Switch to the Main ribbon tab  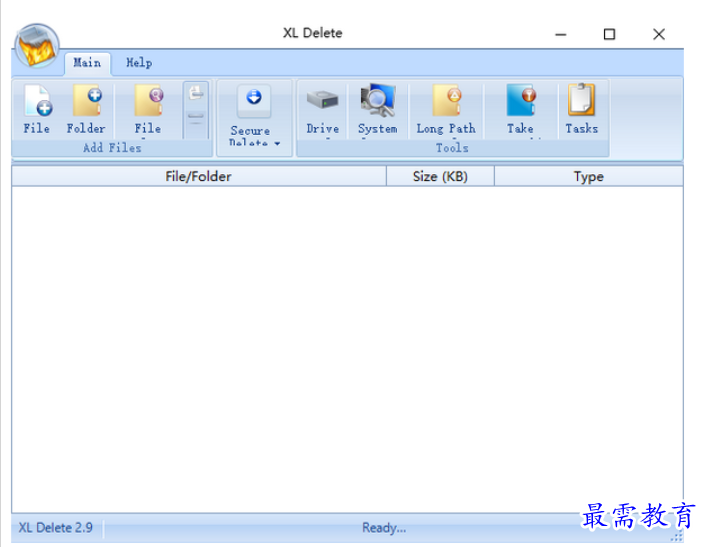pos(87,63)
